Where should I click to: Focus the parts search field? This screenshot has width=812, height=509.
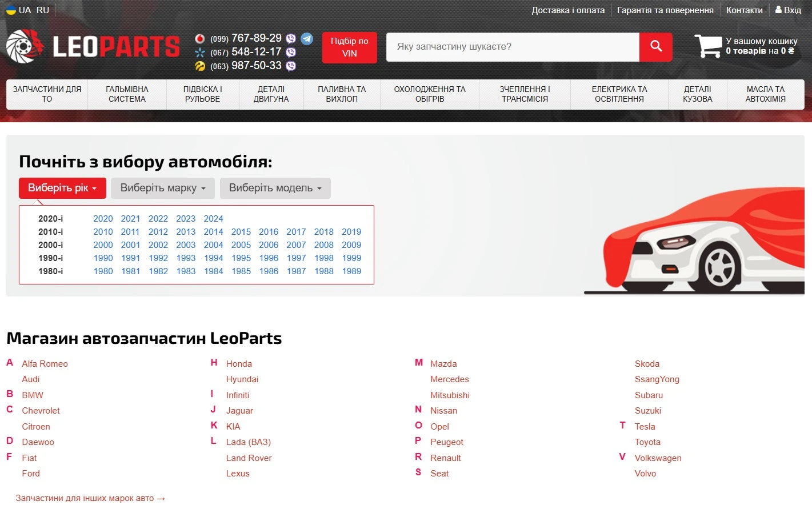point(513,47)
